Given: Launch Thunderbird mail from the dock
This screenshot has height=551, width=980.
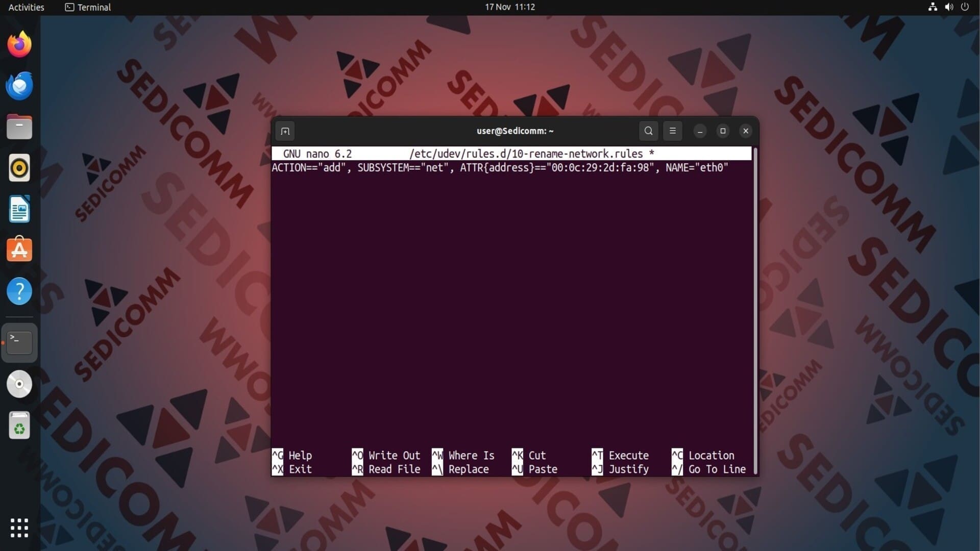Looking at the screenshot, I should click(19, 86).
